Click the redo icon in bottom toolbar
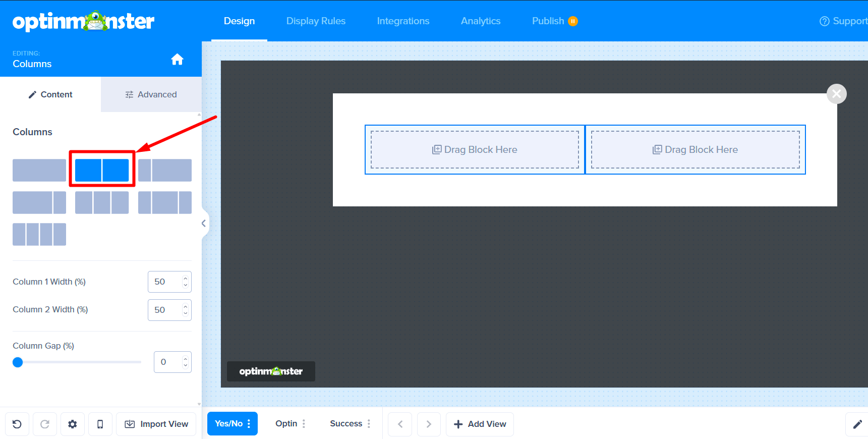This screenshot has height=439, width=868. point(45,424)
